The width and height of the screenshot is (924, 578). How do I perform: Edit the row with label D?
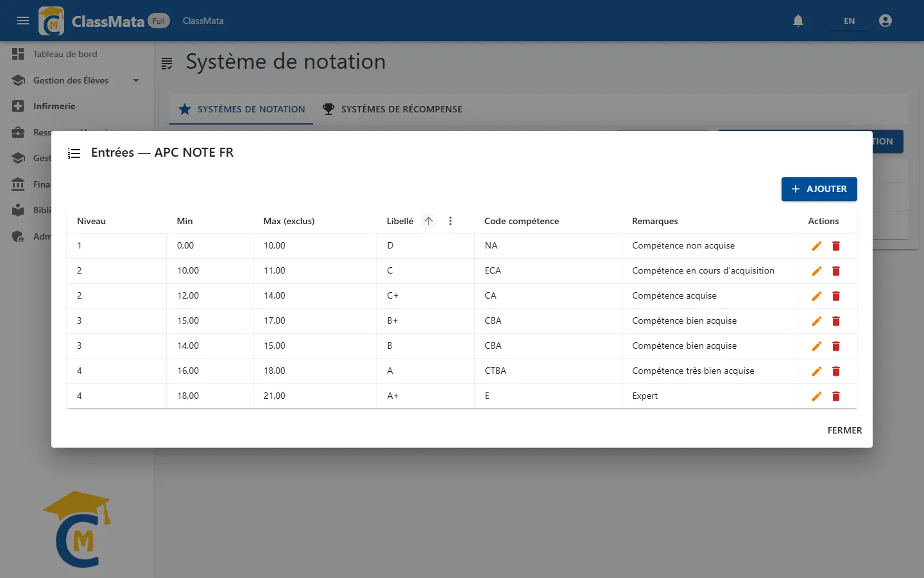click(816, 246)
